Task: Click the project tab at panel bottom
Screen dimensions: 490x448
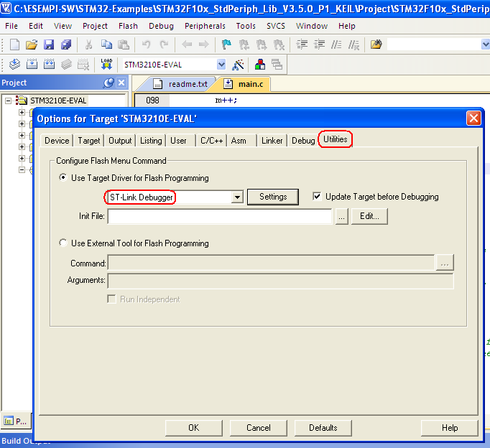Action: (16, 421)
